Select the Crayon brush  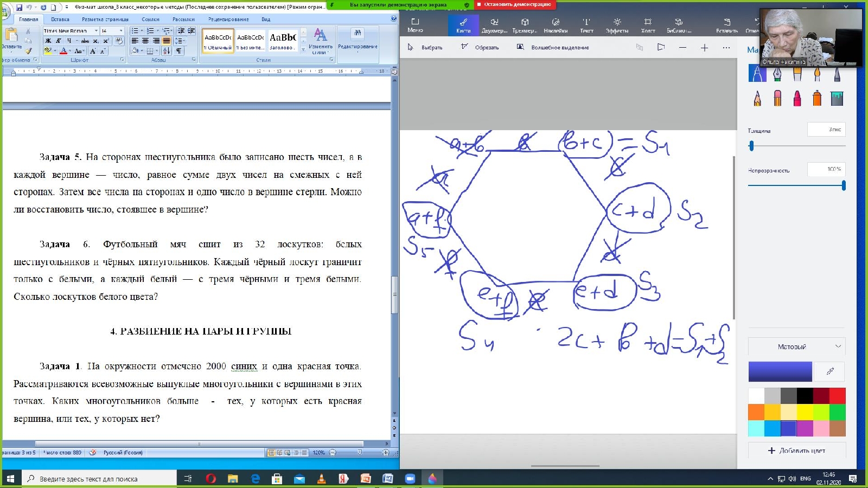point(797,98)
